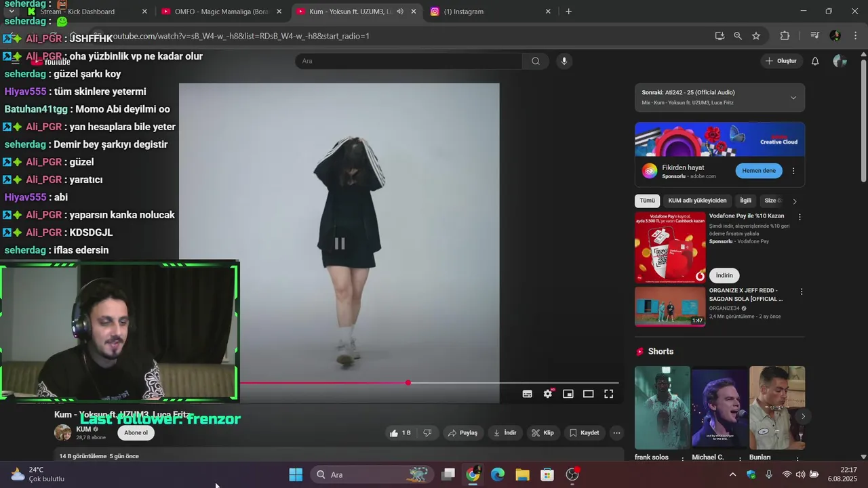The height and width of the screenshot is (488, 868).
Task: Open Microsoft Edge from the taskbar
Action: click(x=498, y=474)
